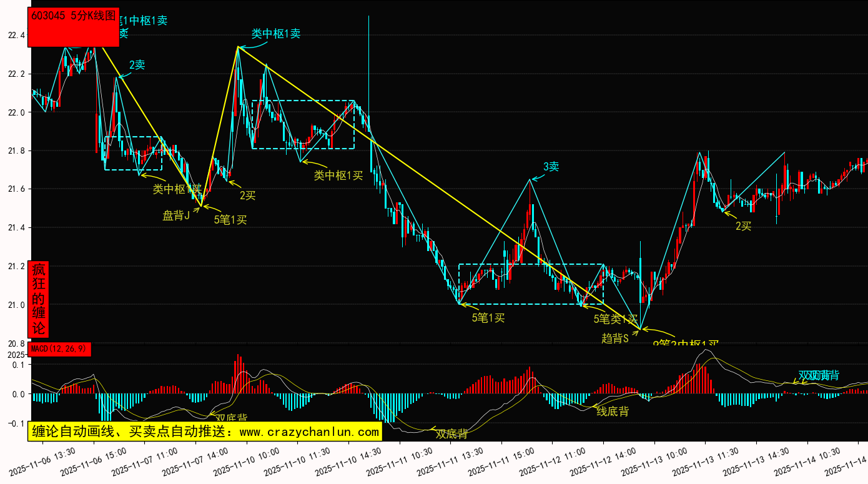The height and width of the screenshot is (484, 868).
Task: Click the 趋背S trend divergence marker
Action: coord(614,338)
